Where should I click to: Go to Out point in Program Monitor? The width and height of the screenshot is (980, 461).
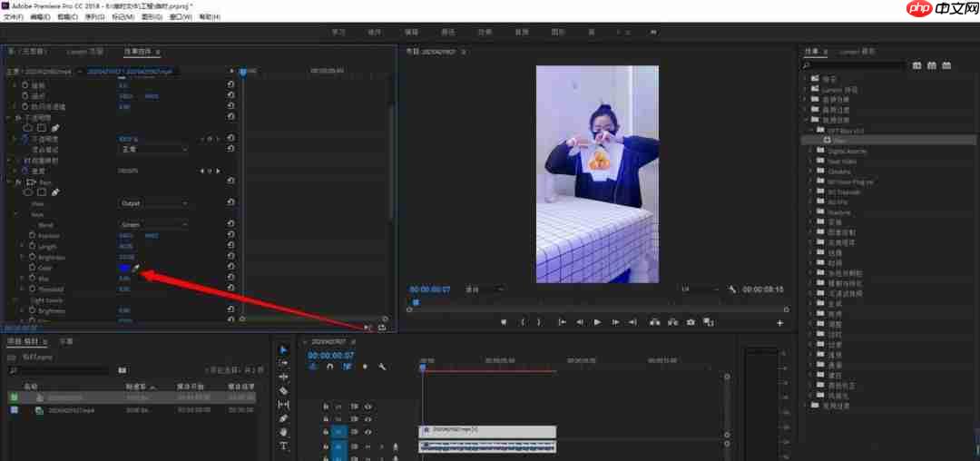click(633, 322)
